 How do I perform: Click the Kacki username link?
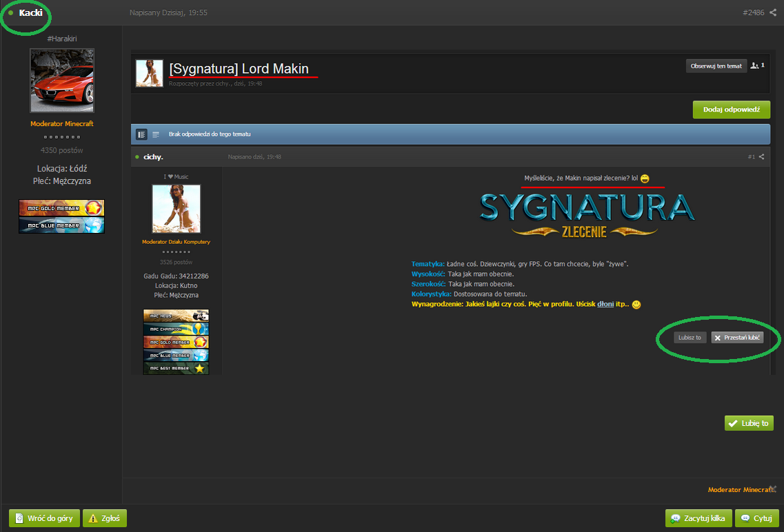coord(30,12)
